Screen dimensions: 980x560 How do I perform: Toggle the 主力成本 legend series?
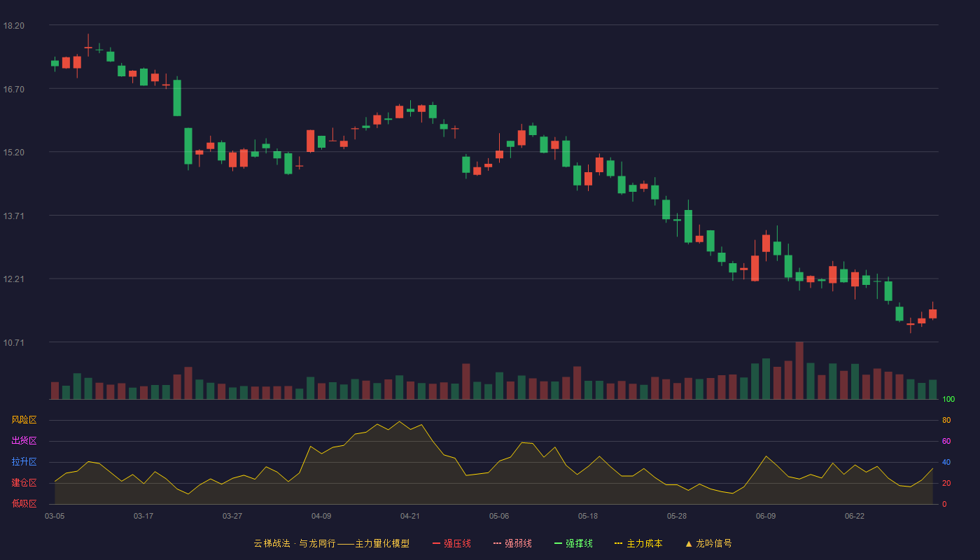pyautogui.click(x=638, y=543)
